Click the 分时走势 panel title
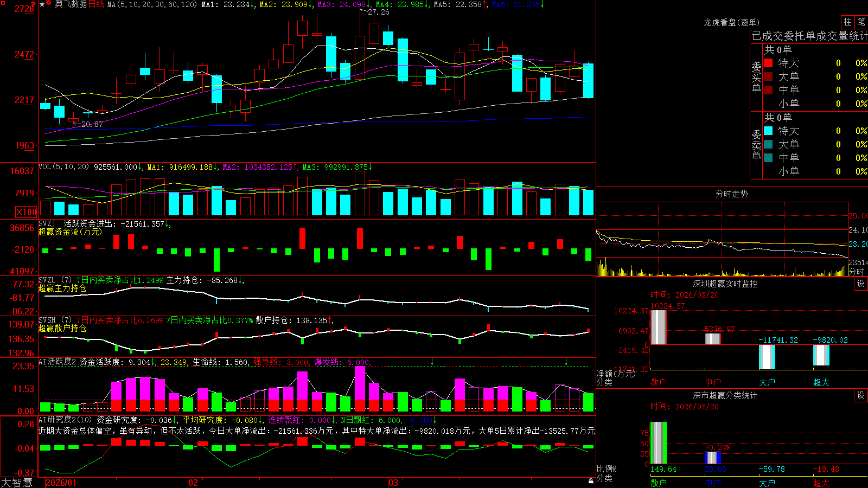The height and width of the screenshot is (488, 868). click(731, 194)
